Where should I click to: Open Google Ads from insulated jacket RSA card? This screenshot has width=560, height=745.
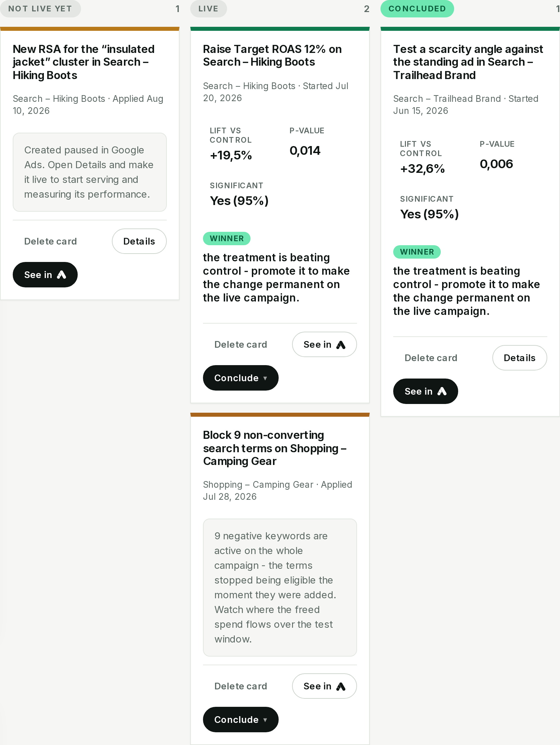(45, 274)
